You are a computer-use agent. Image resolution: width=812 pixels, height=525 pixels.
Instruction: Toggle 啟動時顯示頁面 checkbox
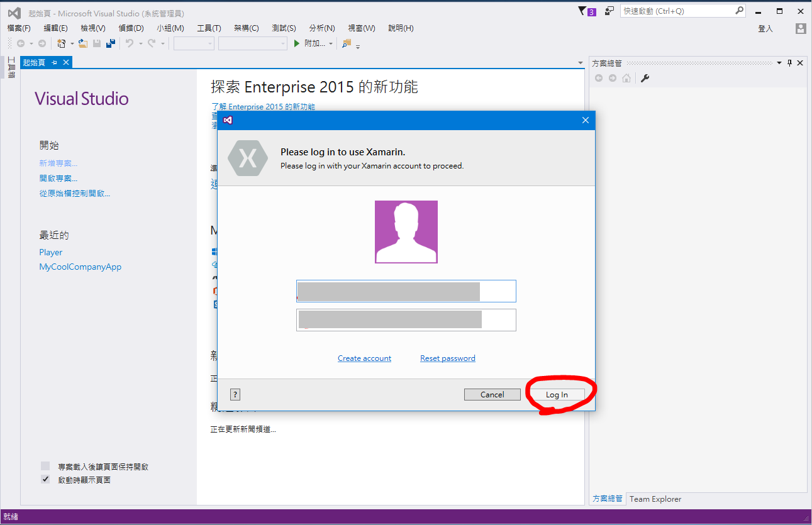coord(45,479)
